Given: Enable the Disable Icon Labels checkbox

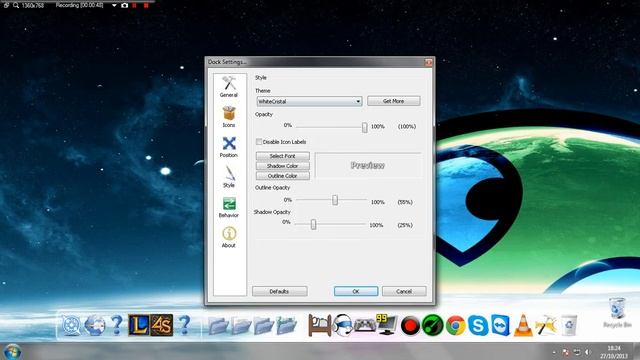Looking at the screenshot, I should pos(259,142).
